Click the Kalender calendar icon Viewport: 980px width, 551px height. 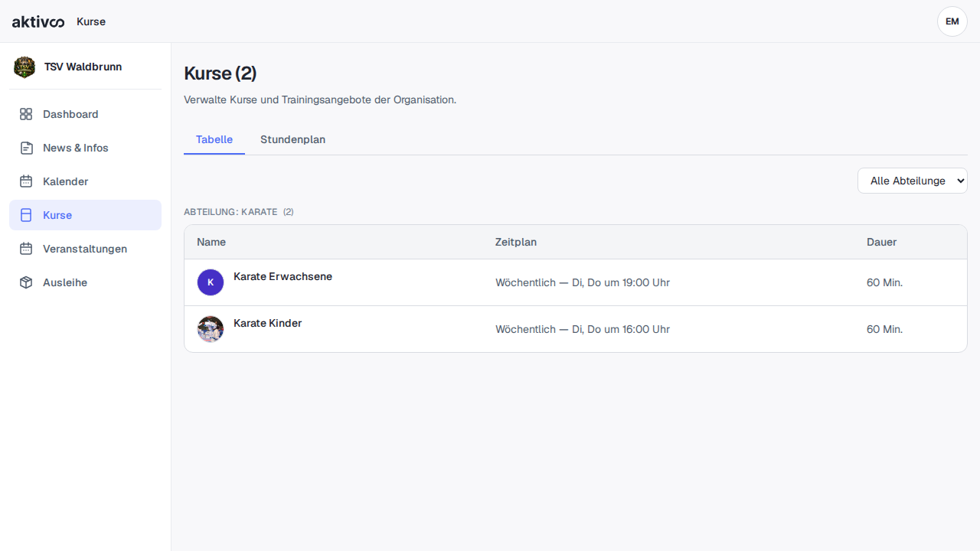coord(26,181)
